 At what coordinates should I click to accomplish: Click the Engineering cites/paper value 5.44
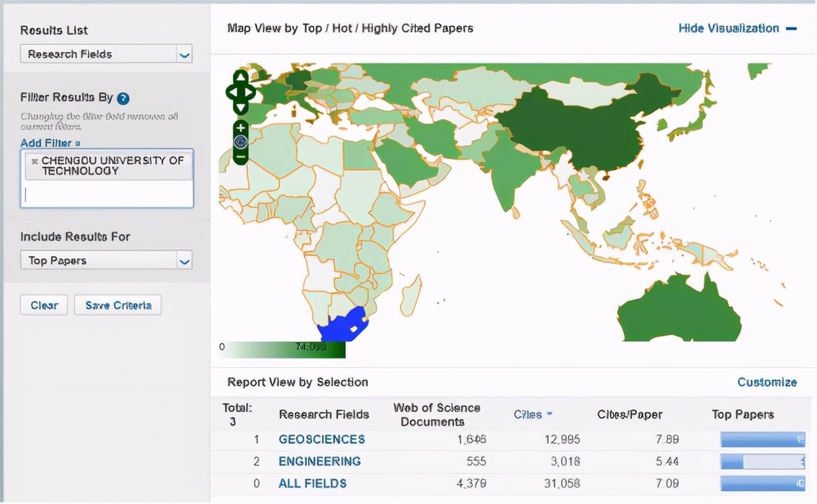coord(667,462)
